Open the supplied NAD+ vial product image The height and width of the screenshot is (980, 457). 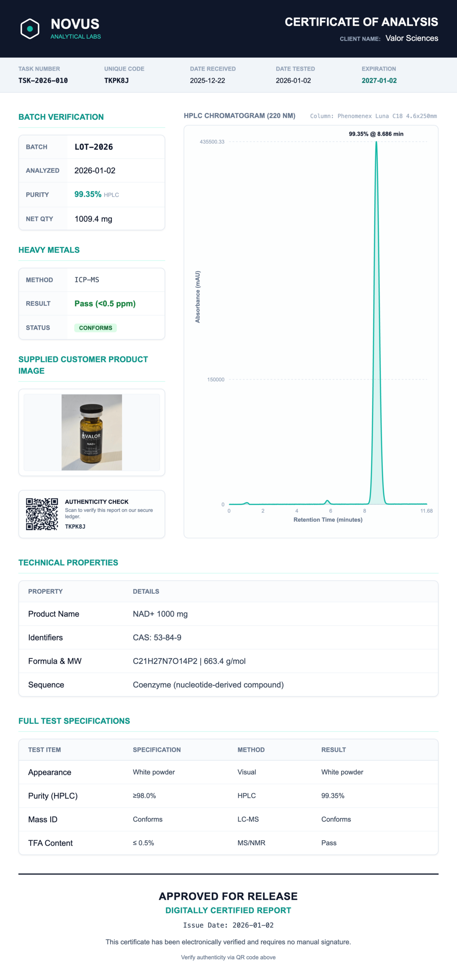(x=92, y=432)
